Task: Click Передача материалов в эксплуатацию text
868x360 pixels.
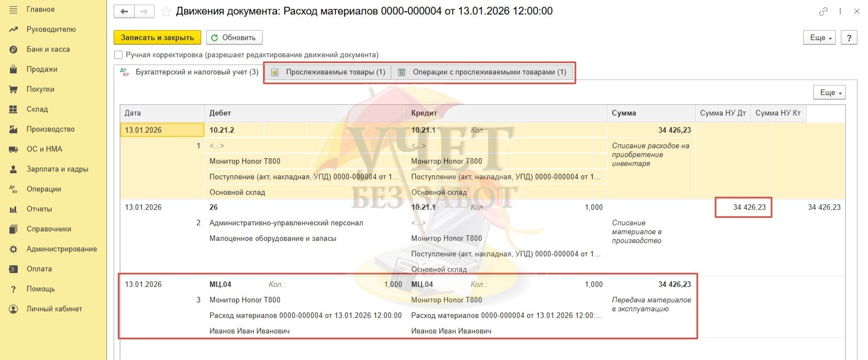Action: click(x=652, y=305)
